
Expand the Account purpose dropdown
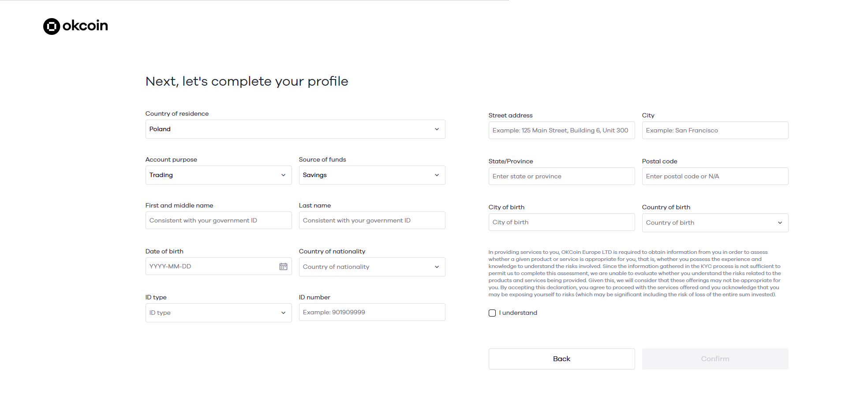[x=218, y=175]
